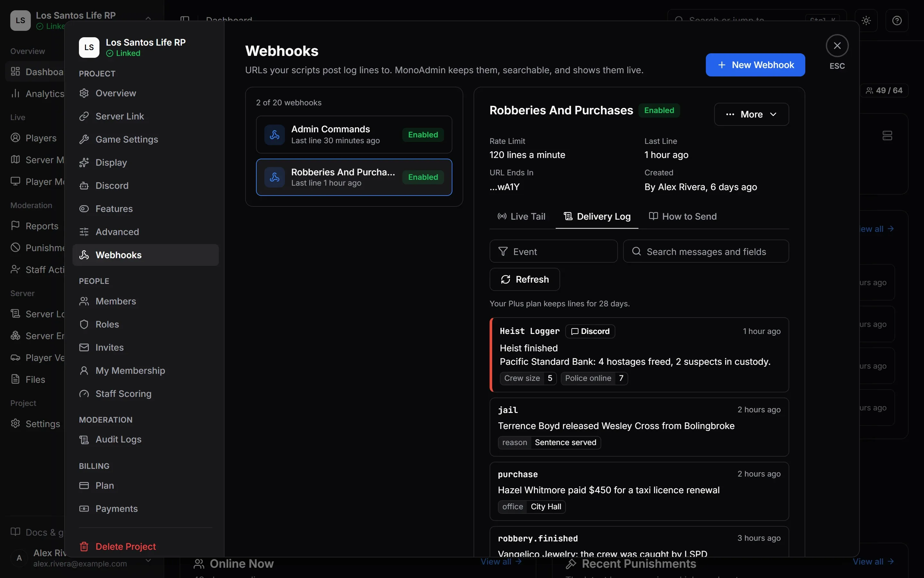Image resolution: width=924 pixels, height=578 pixels.
Task: Expand the More dropdown menu
Action: click(751, 114)
